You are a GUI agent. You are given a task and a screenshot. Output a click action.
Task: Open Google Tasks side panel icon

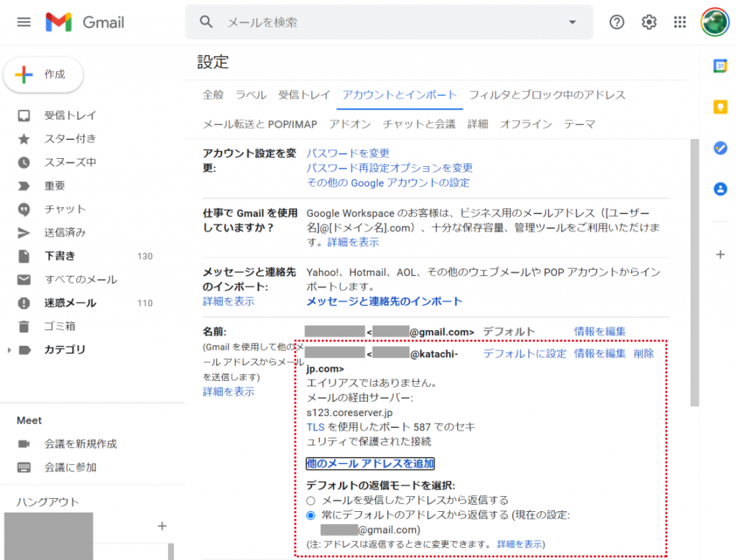click(x=720, y=147)
